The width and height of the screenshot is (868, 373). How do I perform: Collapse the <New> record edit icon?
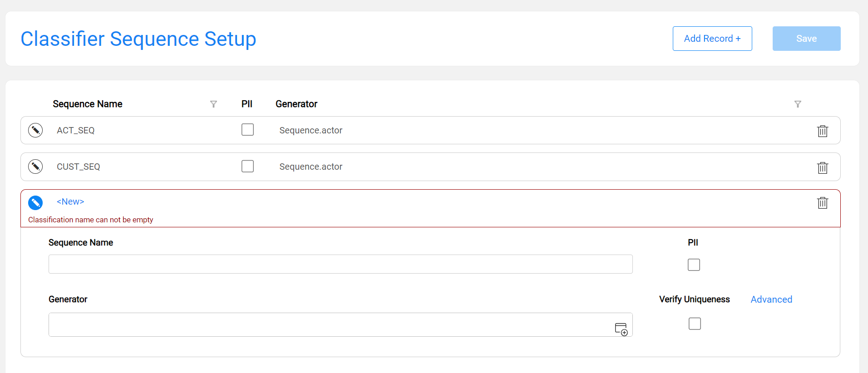coord(35,203)
